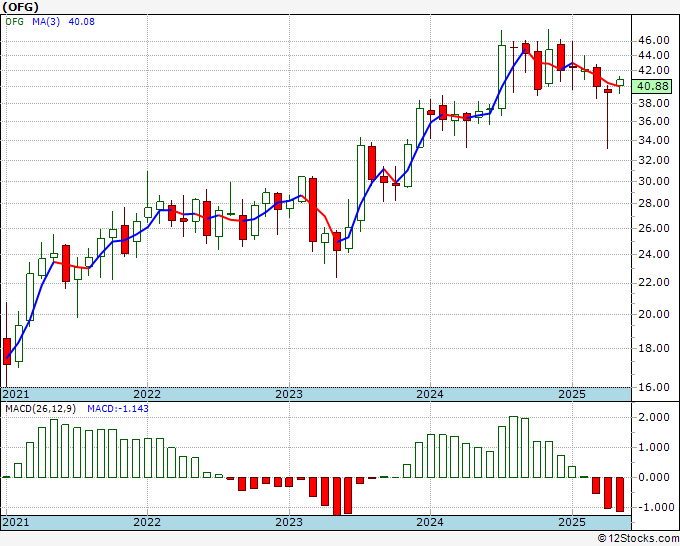Click the MA(3) legend label
Viewport: 680px width, 546px height.
pyautogui.click(x=46, y=22)
